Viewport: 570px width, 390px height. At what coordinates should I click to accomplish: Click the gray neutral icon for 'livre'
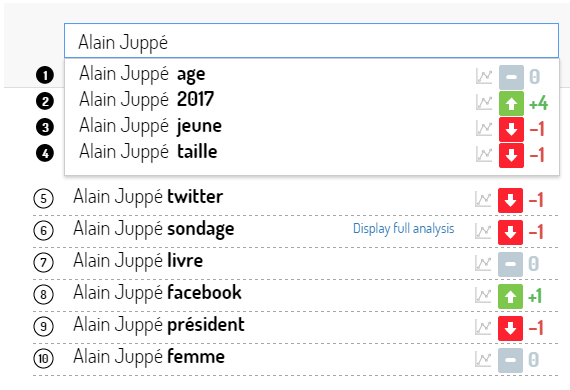(510, 264)
